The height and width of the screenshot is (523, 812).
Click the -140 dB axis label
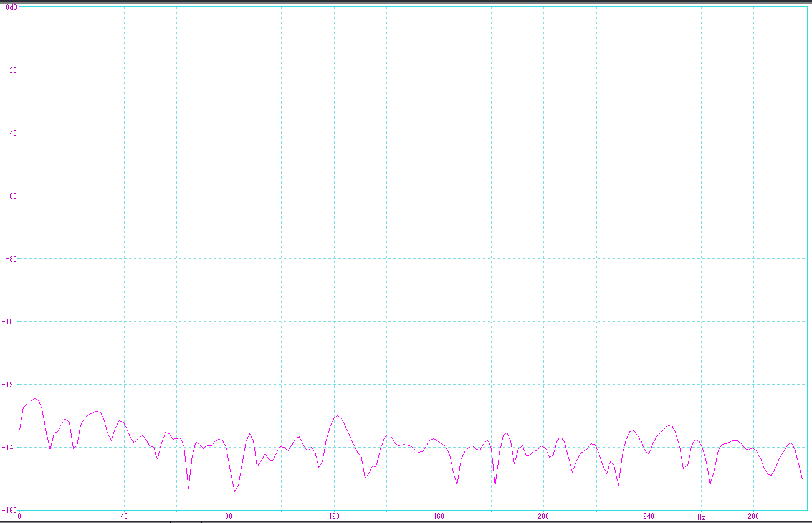point(9,448)
